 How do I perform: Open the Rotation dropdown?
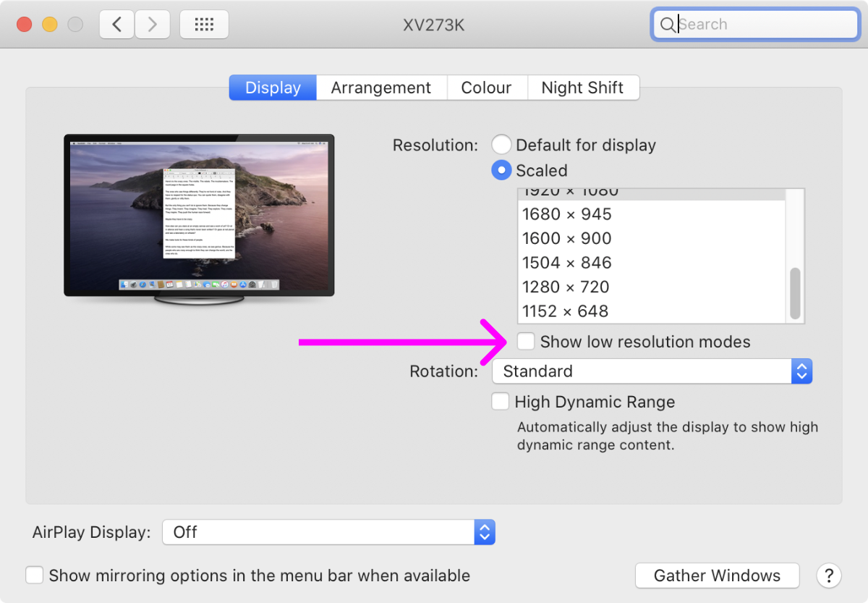point(652,371)
